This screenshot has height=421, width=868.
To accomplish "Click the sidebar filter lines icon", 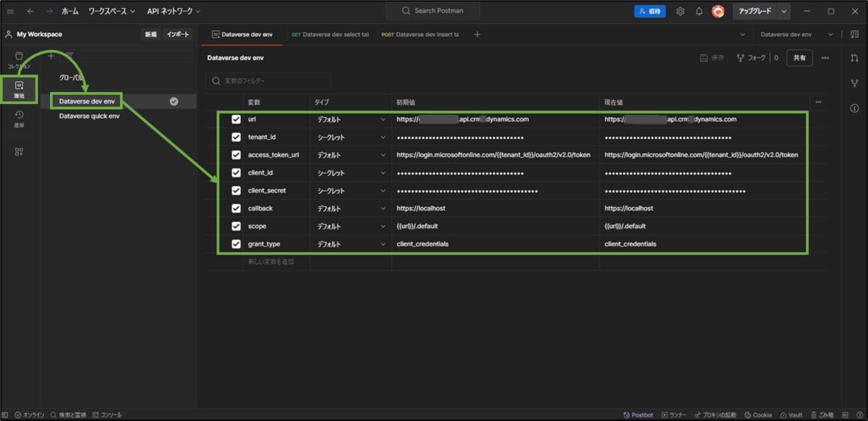I will pyautogui.click(x=69, y=56).
